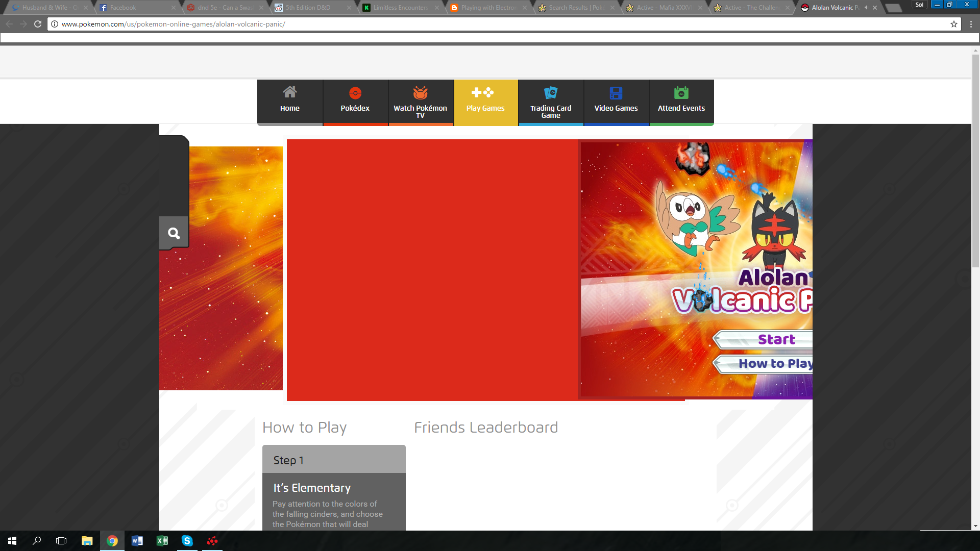The image size is (980, 551).
Task: Click the It's Elementary heading
Action: [x=312, y=488]
